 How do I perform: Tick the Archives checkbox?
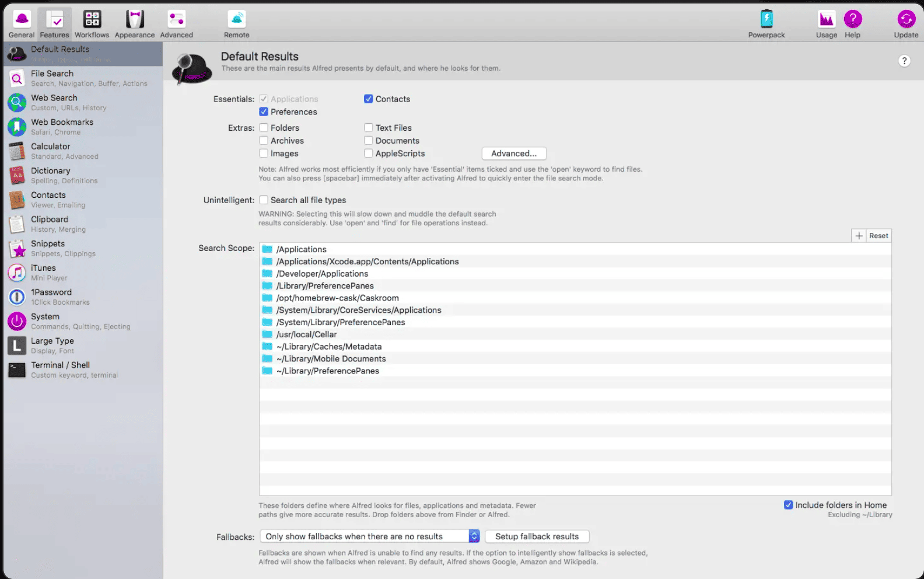click(x=264, y=141)
